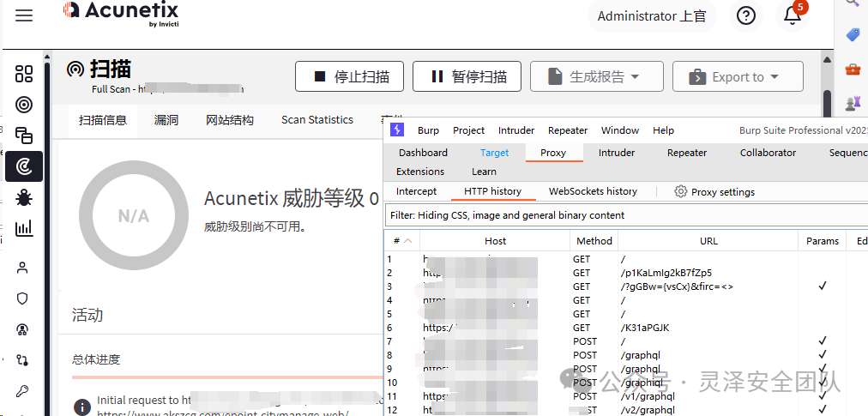Sort history by Params column header
The height and width of the screenshot is (416, 868).
[822, 241]
